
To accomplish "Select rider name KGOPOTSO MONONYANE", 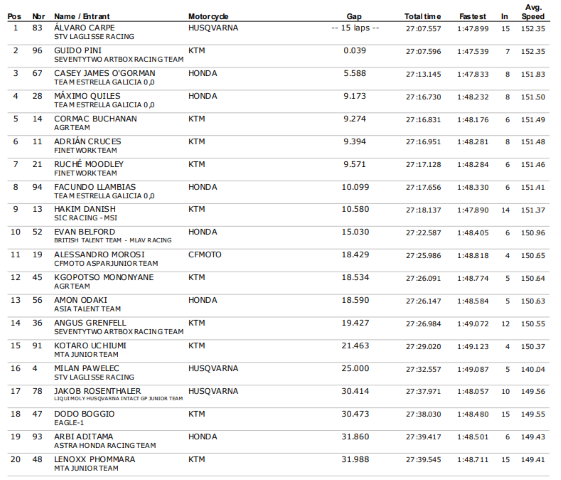I will (104, 277).
